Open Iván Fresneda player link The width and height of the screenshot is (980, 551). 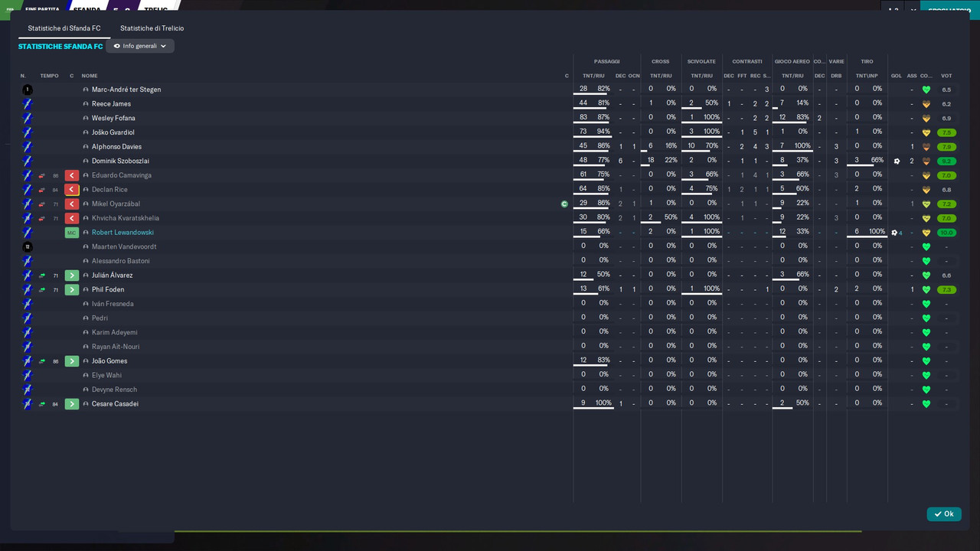[x=113, y=304]
